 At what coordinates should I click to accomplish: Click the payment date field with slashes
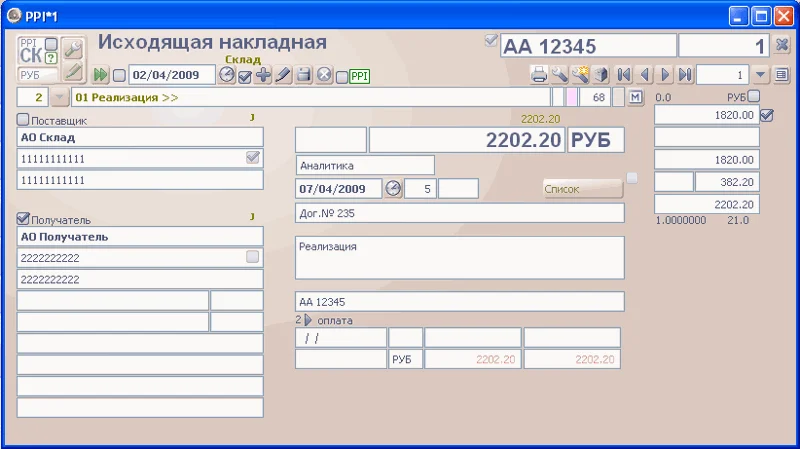point(341,338)
